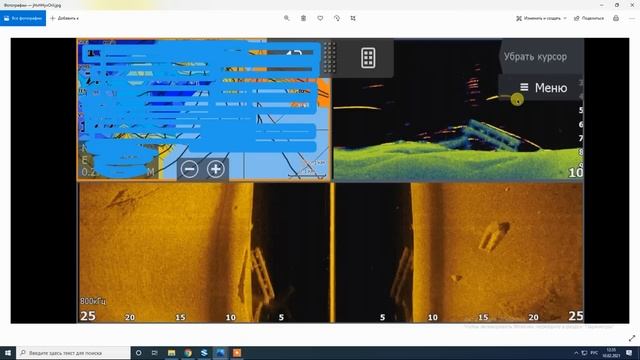Minimize the Photos window
The image size is (640, 360).
tap(602, 5)
